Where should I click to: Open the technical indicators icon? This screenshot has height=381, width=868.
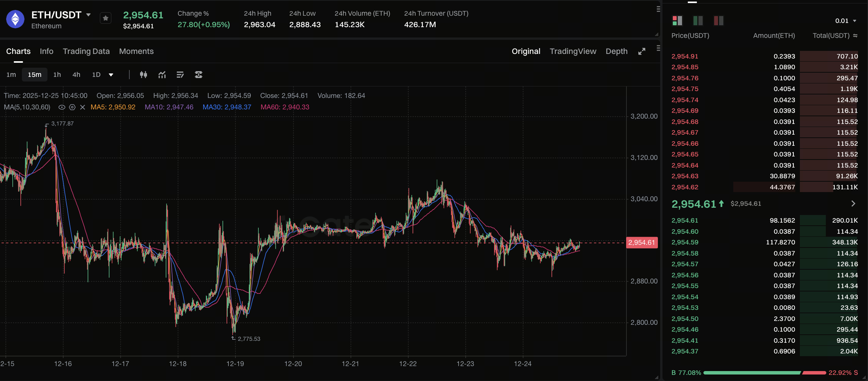(162, 75)
